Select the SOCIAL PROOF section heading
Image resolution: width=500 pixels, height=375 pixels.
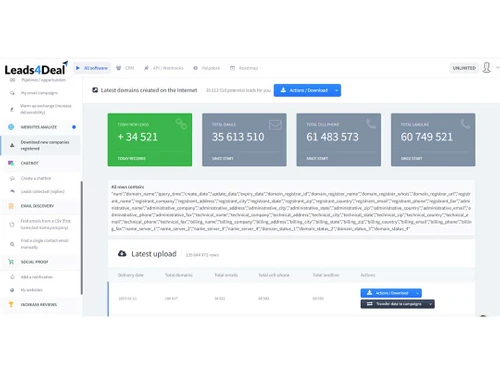tap(35, 262)
